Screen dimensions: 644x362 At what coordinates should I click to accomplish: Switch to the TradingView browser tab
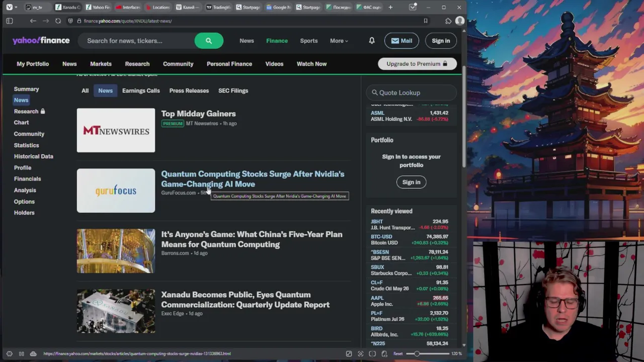218,7
